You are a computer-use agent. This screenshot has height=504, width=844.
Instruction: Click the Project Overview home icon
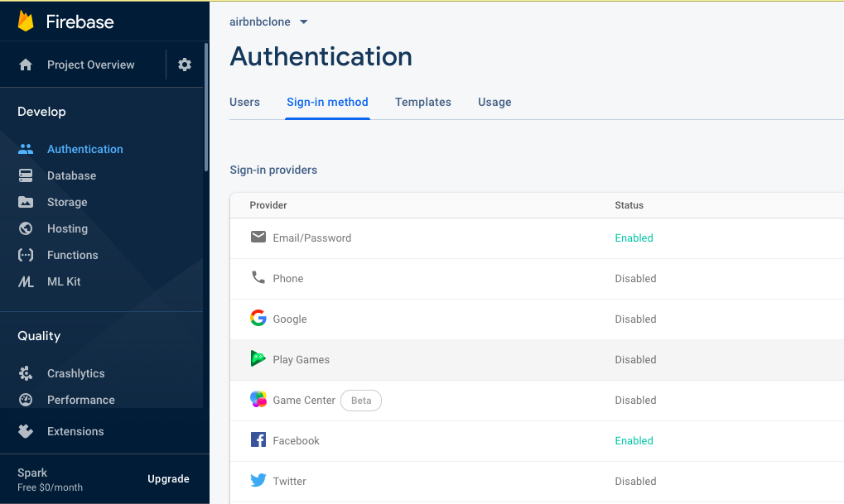[26, 65]
